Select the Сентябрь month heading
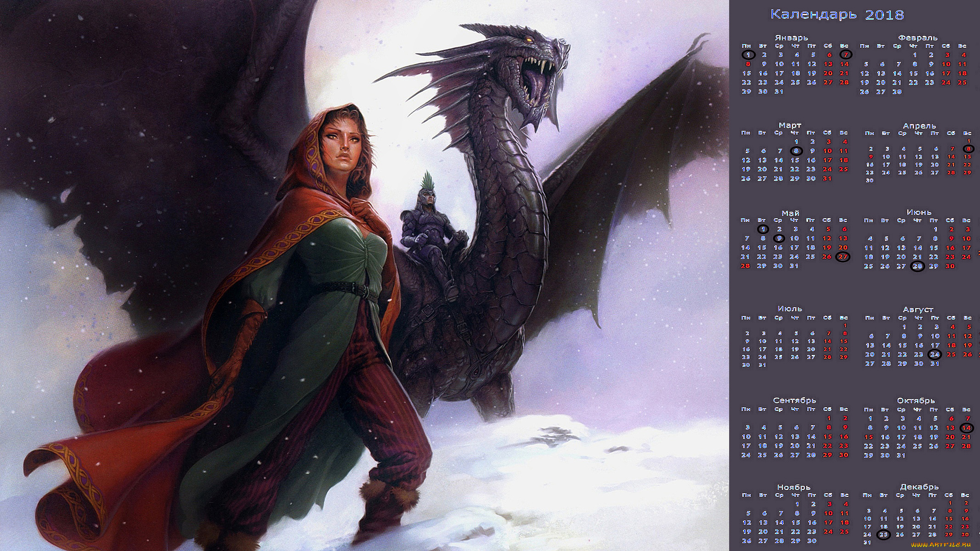The width and height of the screenshot is (980, 551). click(x=794, y=400)
